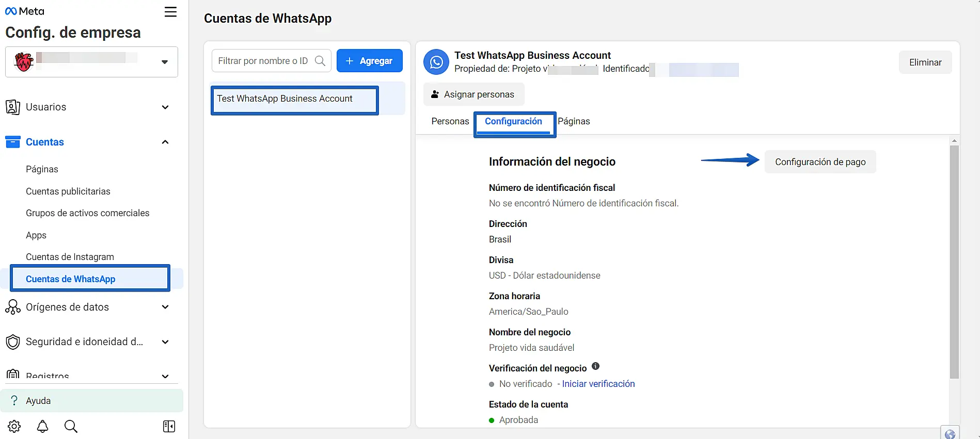
Task: Open the hamburger menu icon
Action: coord(170,12)
